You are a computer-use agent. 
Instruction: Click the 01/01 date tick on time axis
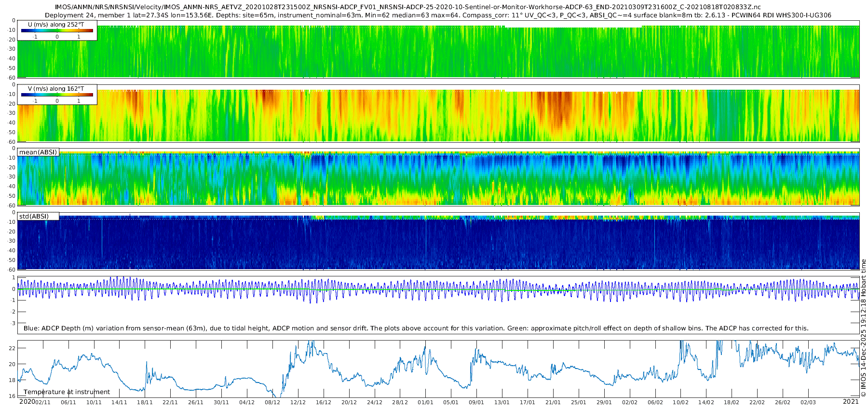(425, 402)
